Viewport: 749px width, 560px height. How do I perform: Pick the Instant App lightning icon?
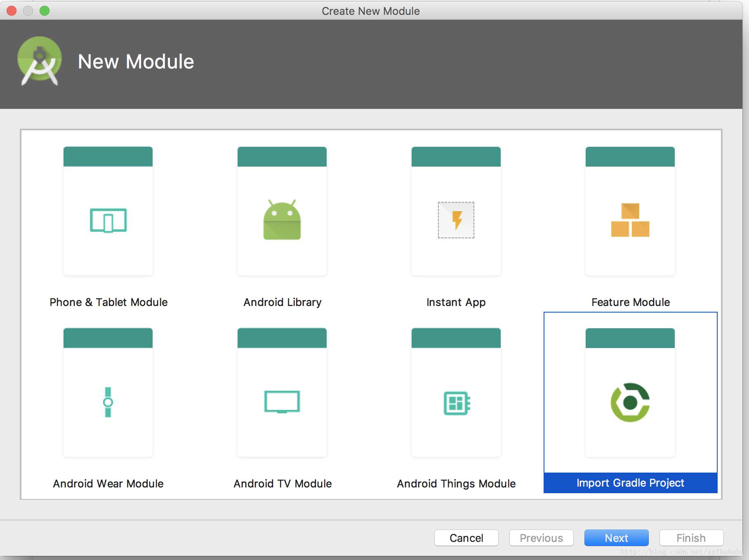[456, 220]
